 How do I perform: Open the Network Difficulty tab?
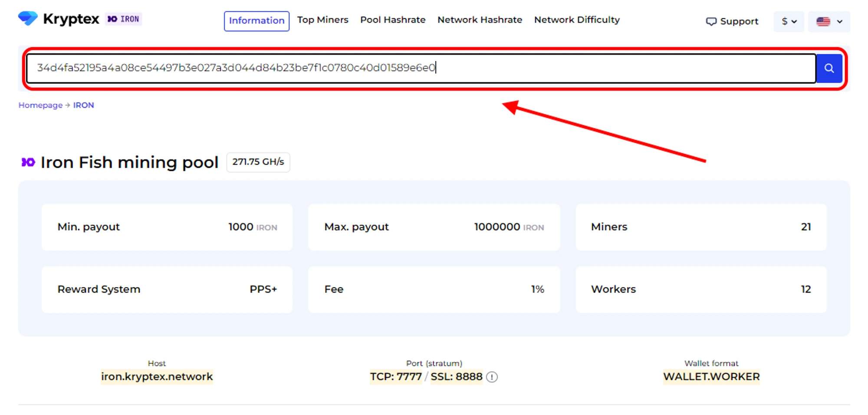point(577,20)
